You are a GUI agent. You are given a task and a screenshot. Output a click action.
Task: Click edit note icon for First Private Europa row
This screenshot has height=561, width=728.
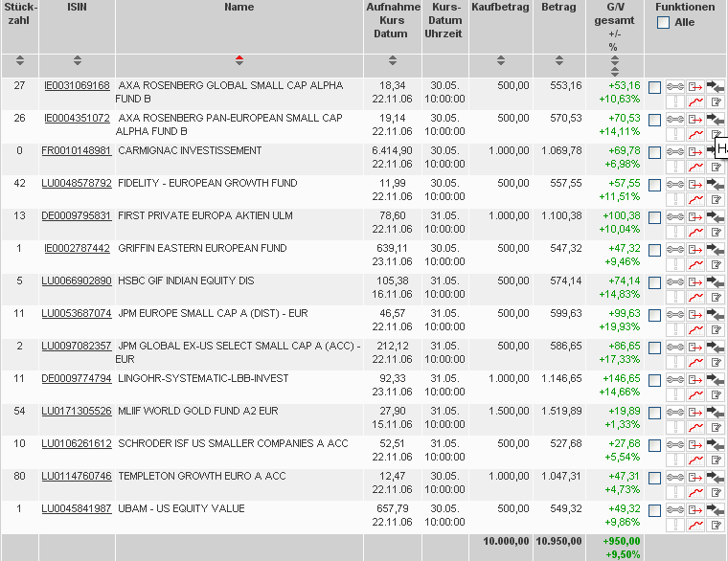coord(716,232)
